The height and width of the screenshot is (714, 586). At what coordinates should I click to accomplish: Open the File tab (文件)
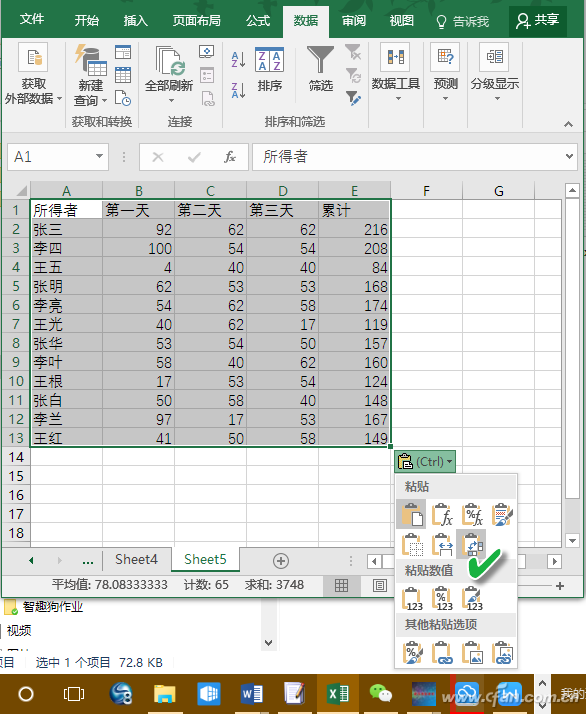pos(32,19)
